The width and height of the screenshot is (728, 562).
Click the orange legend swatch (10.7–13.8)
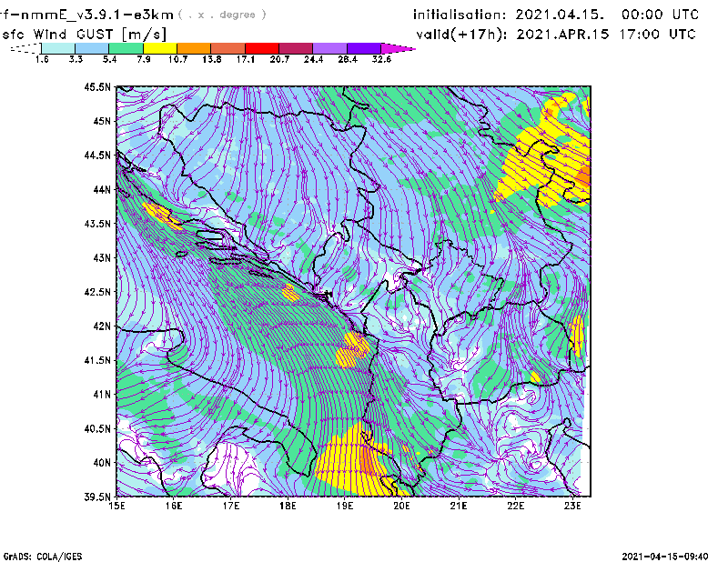click(194, 48)
